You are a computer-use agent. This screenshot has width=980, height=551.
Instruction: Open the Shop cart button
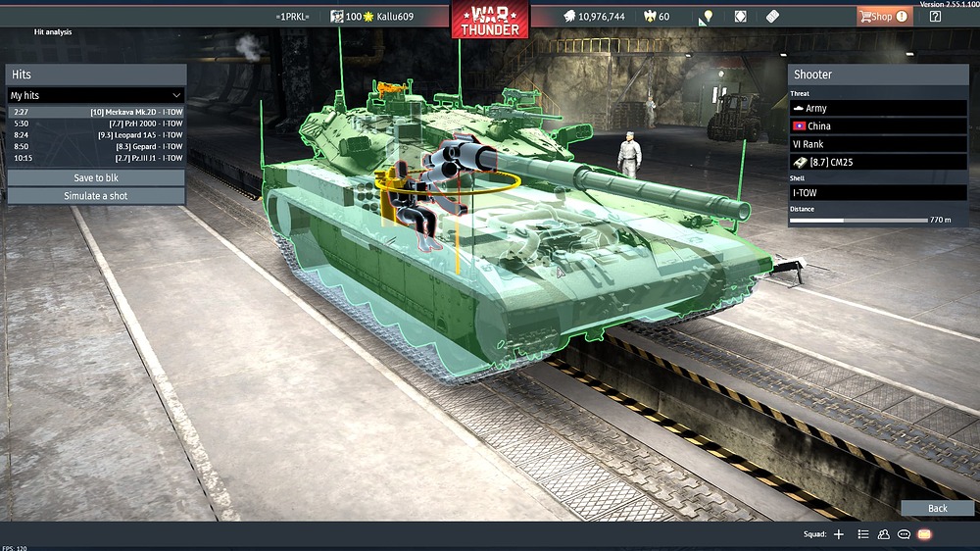click(884, 17)
